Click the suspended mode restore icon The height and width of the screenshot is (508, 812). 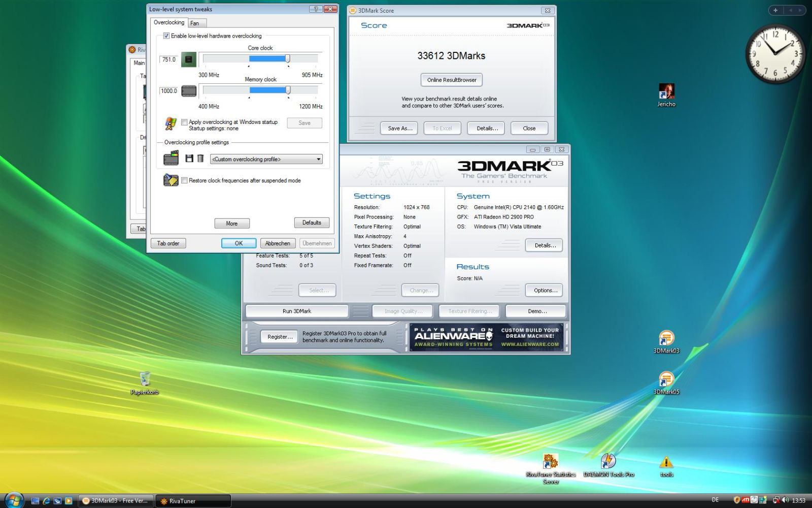171,180
